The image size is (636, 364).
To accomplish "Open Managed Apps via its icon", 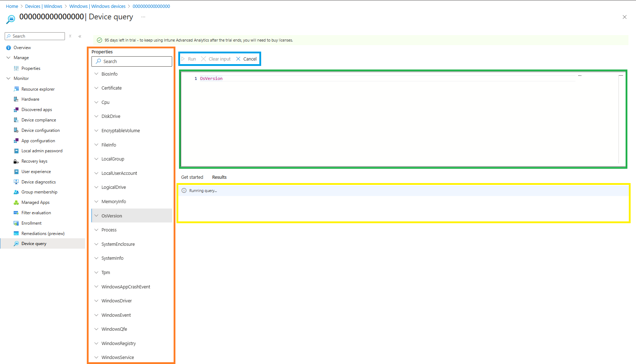I will 16,202.
